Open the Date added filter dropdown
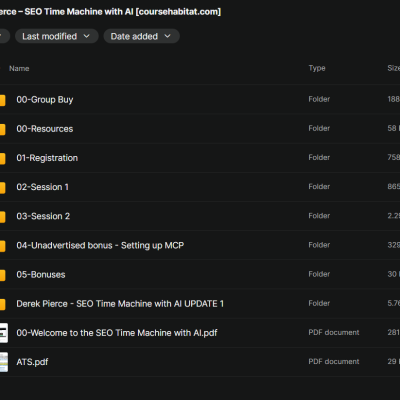Viewport: 400px width, 400px height. tap(141, 36)
